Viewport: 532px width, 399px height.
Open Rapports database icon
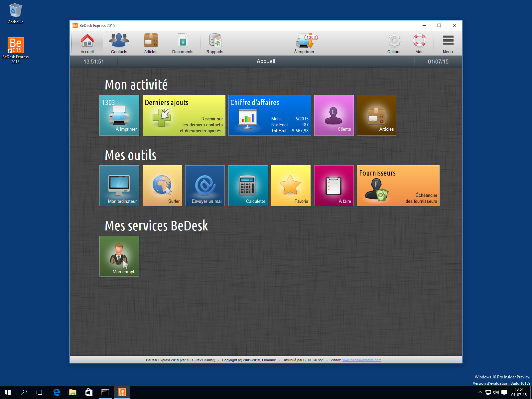(215, 44)
